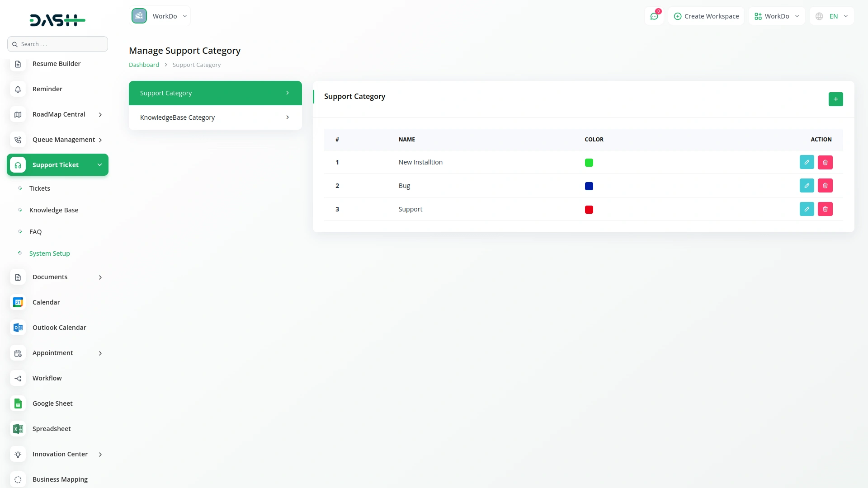Image resolution: width=868 pixels, height=488 pixels.
Task: Click the Reminder bell icon
Action: (18, 89)
